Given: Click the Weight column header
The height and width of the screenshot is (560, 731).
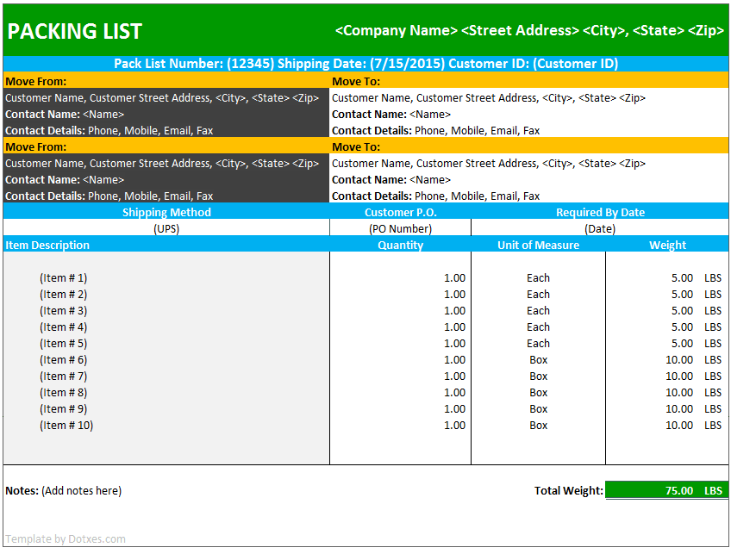Looking at the screenshot, I should [x=667, y=245].
